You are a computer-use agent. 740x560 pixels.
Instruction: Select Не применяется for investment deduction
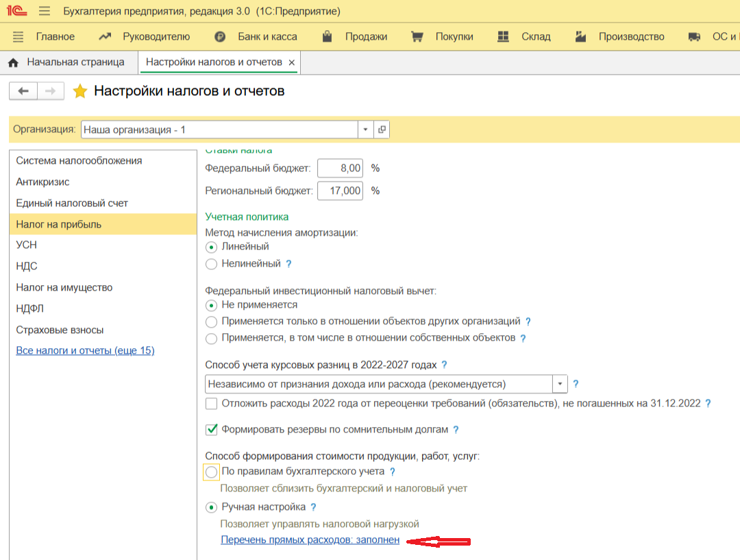[x=212, y=306]
